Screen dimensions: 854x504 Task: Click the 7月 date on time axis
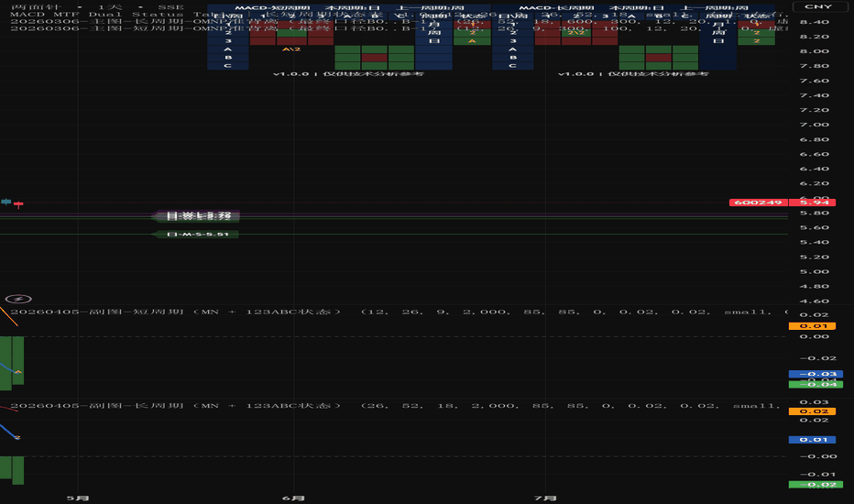(x=545, y=498)
